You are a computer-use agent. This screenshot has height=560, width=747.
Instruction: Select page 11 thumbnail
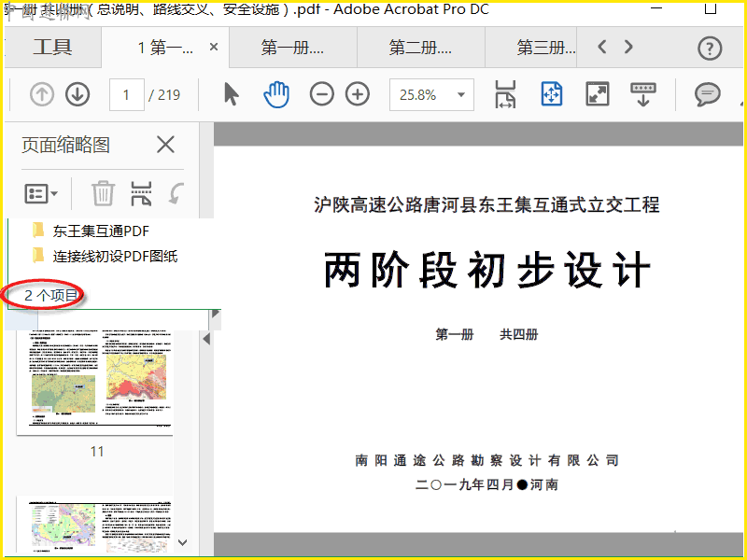tap(94, 381)
